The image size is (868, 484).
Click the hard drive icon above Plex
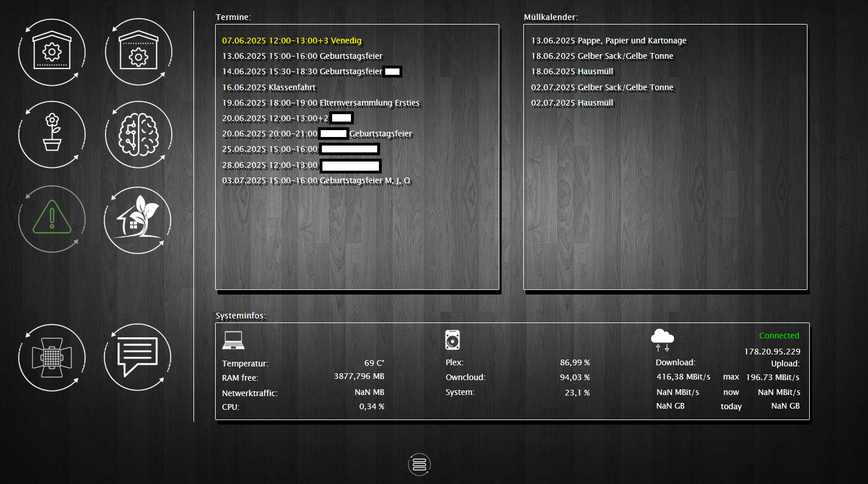coord(453,340)
